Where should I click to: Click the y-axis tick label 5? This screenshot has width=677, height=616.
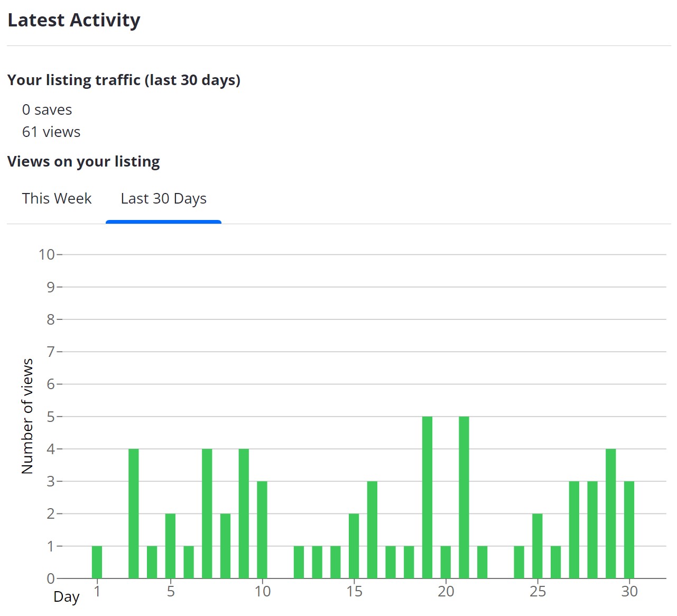[51, 417]
